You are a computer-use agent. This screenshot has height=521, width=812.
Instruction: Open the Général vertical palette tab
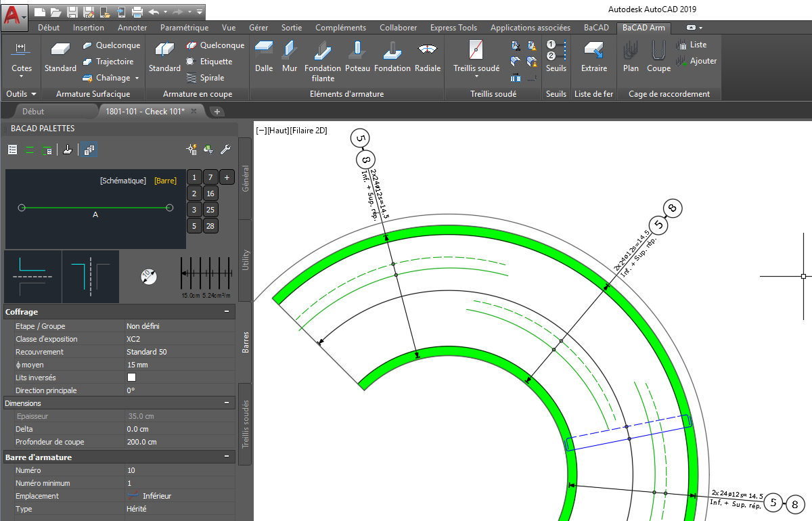[245, 179]
